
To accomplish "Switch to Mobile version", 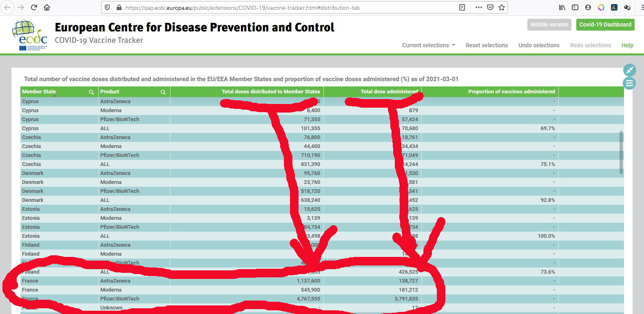I will tap(549, 24).
